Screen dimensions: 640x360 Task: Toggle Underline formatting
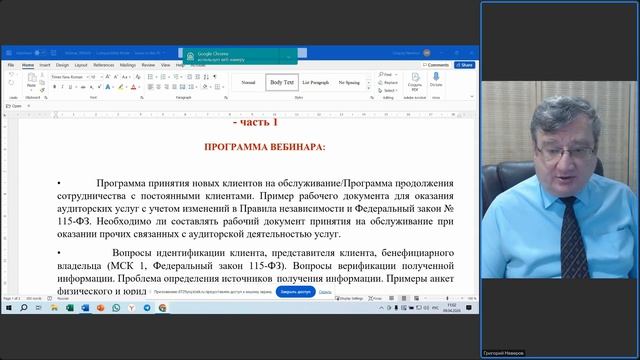click(x=70, y=87)
